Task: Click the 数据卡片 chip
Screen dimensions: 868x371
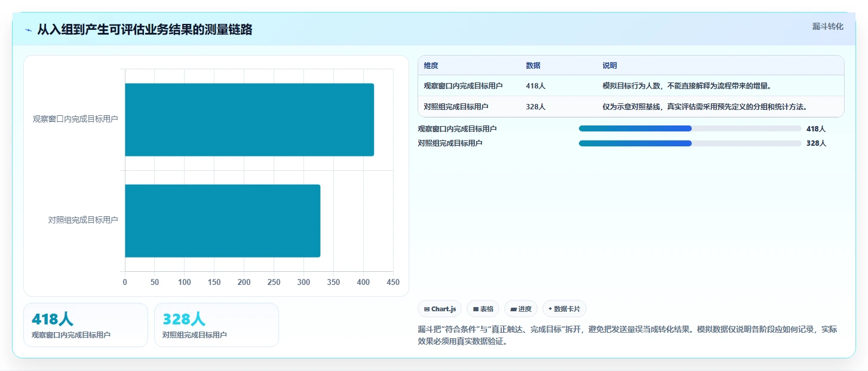Action: (x=565, y=309)
